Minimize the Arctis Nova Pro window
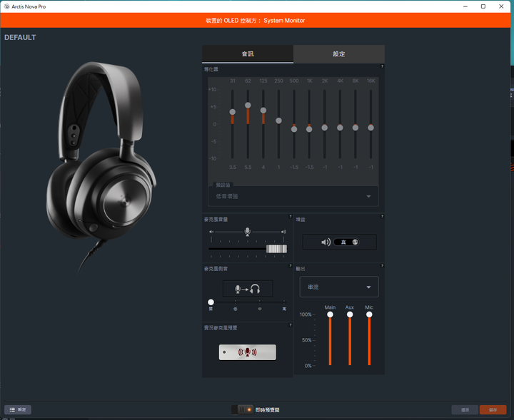Screen dimensions: 514x420 [465, 6]
